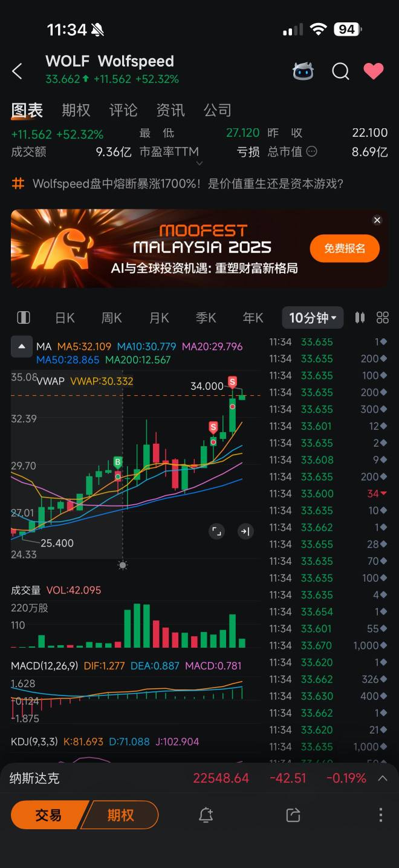This screenshot has height=868, width=399.
Task: Tap the 免费报名 button
Action: point(345,248)
